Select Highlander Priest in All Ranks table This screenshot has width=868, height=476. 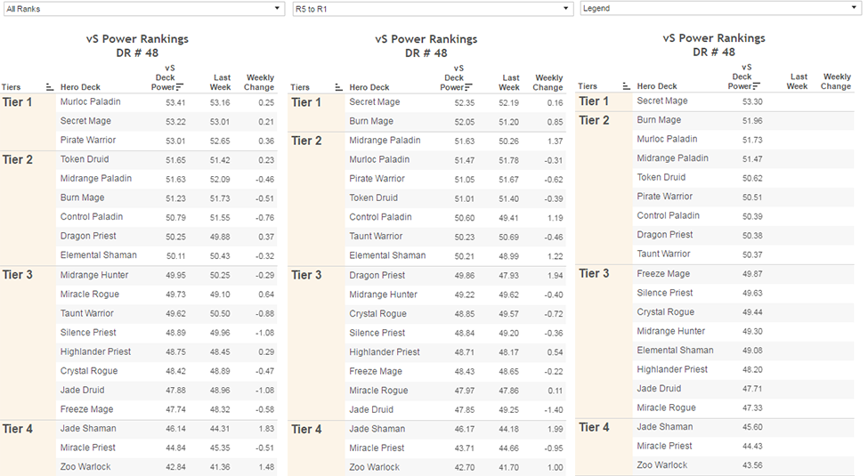coord(96,351)
